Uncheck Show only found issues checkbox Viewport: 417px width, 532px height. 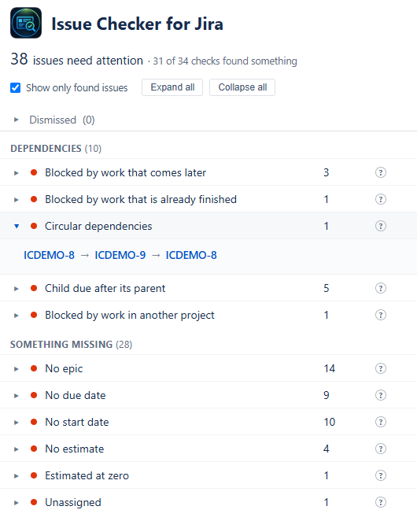coord(15,88)
